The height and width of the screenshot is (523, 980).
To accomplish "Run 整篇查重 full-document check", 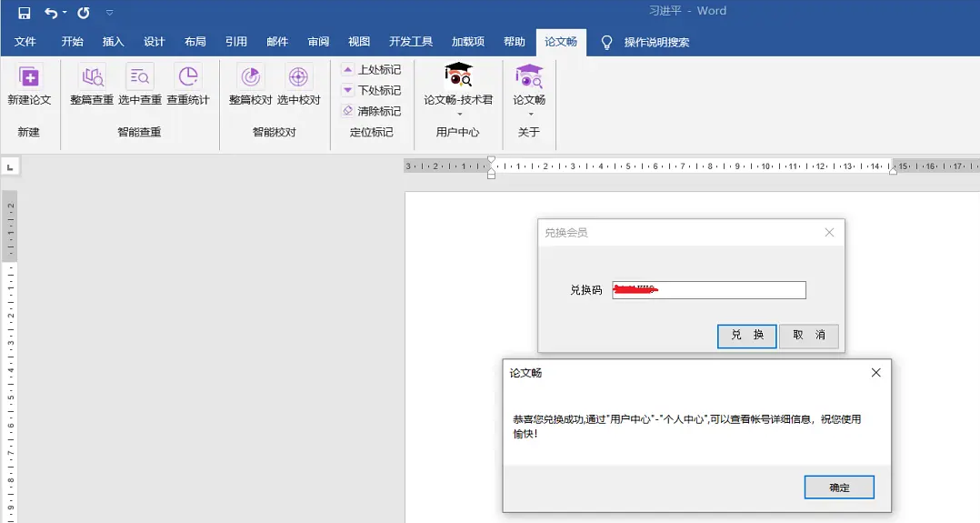I will [x=92, y=85].
